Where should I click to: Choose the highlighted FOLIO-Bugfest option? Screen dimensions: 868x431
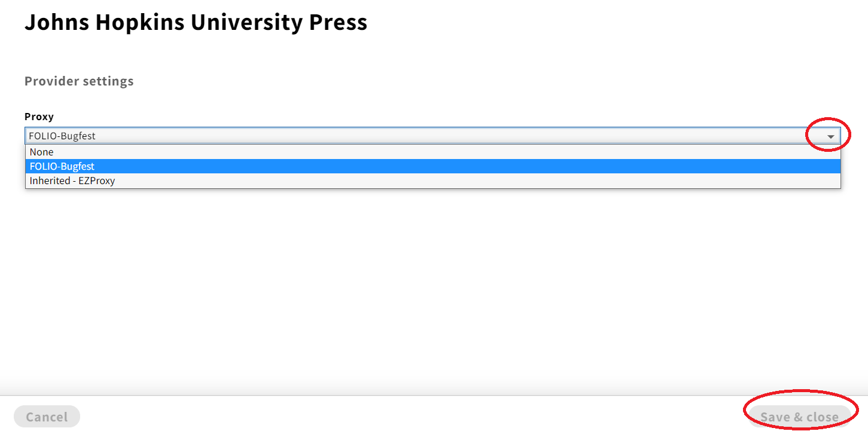point(433,166)
